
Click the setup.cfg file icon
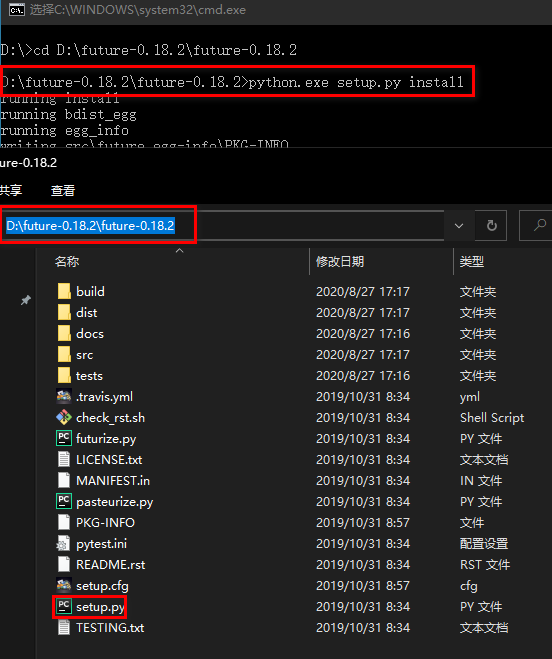pos(64,585)
